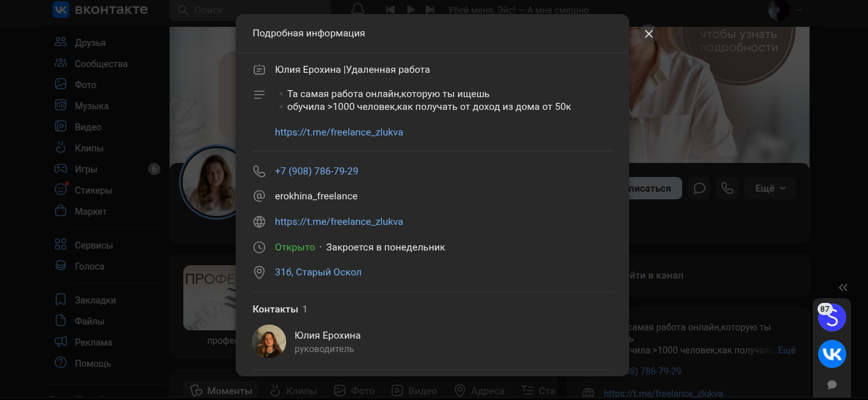Click the Игры badge showing 6
Screen dimensions: 868x400
point(154,169)
